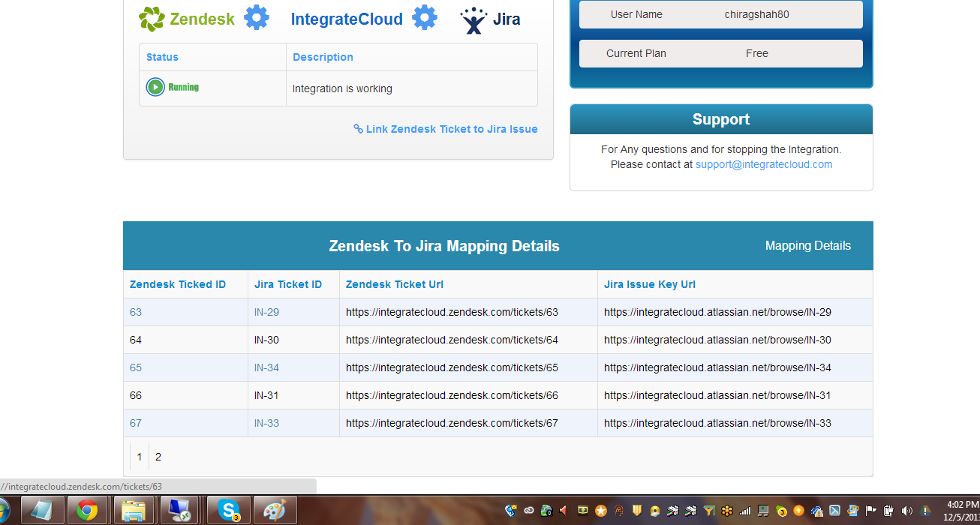Go to page 2 of mapping table
The height and width of the screenshot is (525, 980).
coord(158,457)
